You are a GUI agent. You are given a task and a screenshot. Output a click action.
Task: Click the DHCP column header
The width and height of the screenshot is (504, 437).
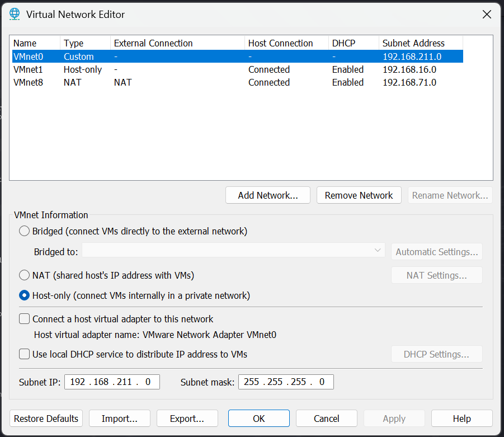coord(354,43)
